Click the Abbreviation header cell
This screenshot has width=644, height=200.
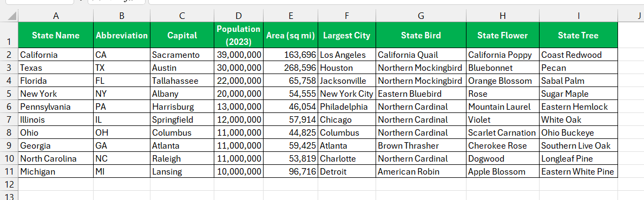click(122, 35)
